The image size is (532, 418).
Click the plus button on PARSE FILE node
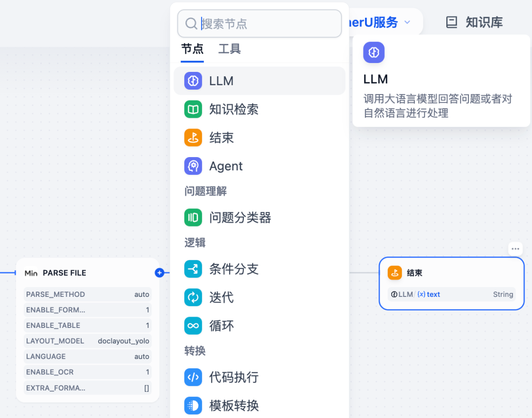pyautogui.click(x=159, y=273)
